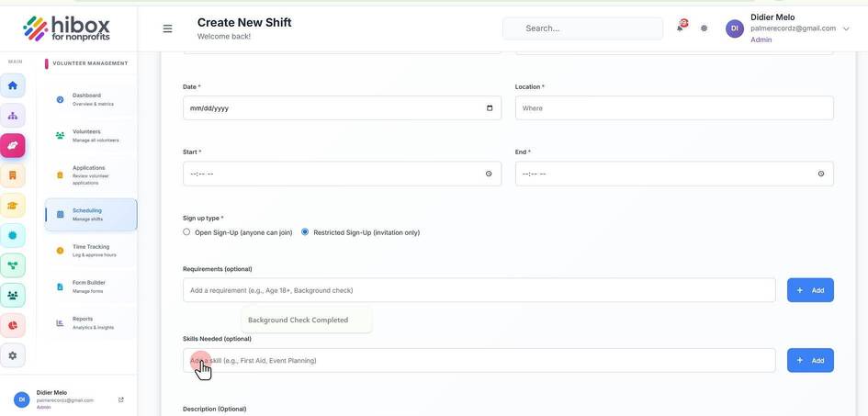
Task: Click Add button for Skills Needed
Action: 810,360
